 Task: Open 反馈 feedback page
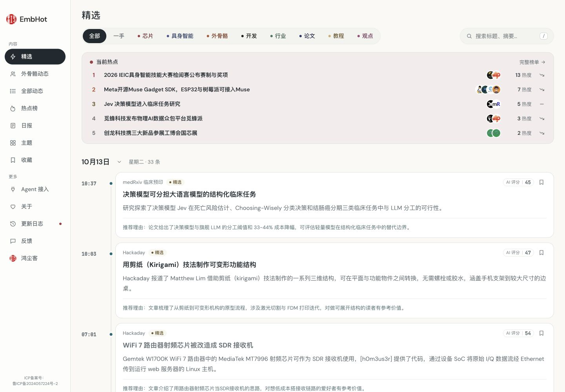pos(35,241)
